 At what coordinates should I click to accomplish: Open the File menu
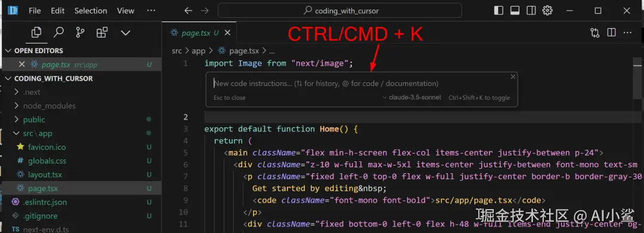(x=35, y=11)
